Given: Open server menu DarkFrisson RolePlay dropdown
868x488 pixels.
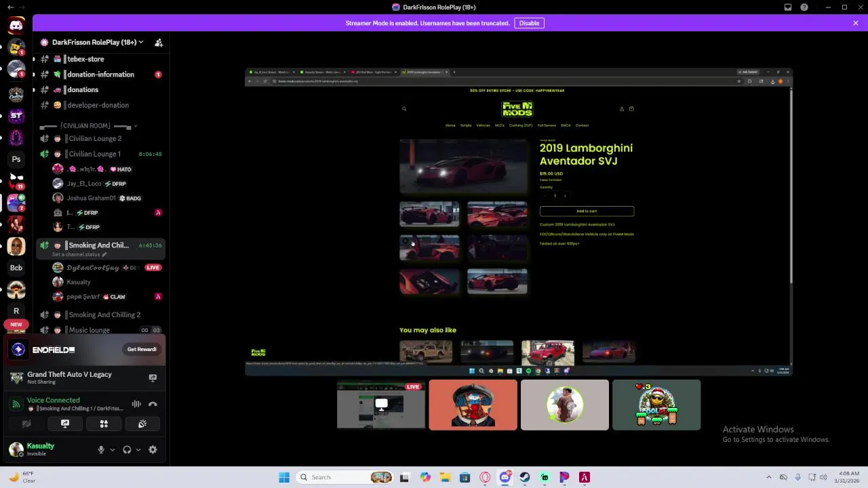Looking at the screenshot, I should (x=98, y=42).
